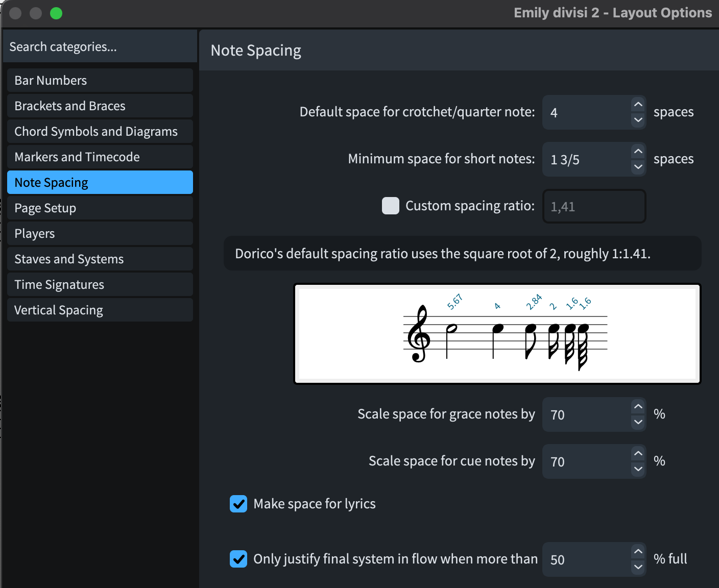Uncheck Make space for lyrics
Image resolution: width=719 pixels, height=588 pixels.
pos(238,504)
